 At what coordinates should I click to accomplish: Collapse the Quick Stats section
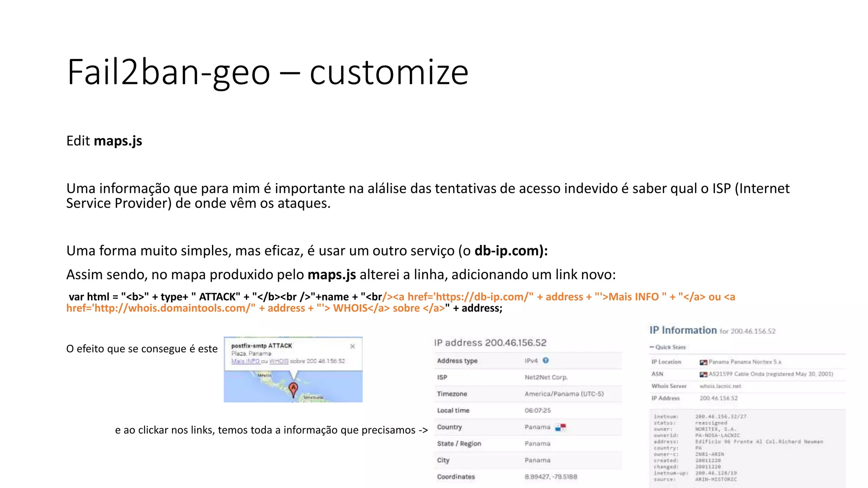point(668,347)
